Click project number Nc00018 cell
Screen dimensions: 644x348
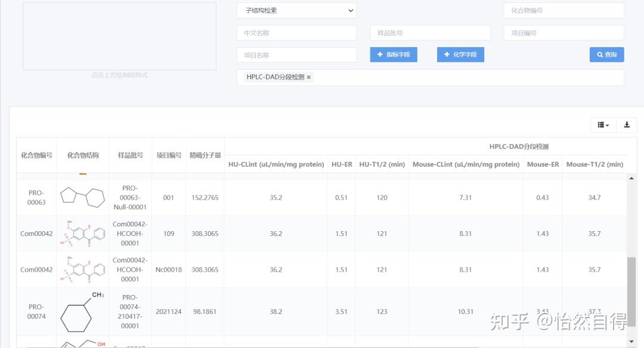click(169, 269)
